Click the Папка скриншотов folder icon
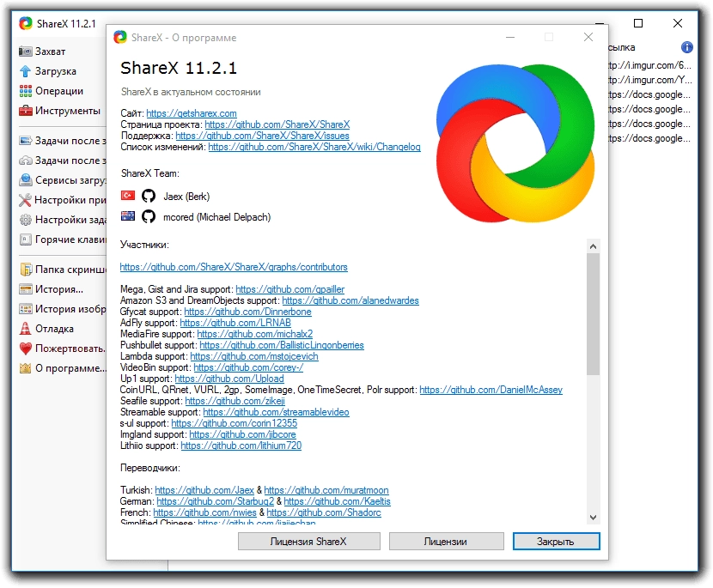 coord(26,269)
